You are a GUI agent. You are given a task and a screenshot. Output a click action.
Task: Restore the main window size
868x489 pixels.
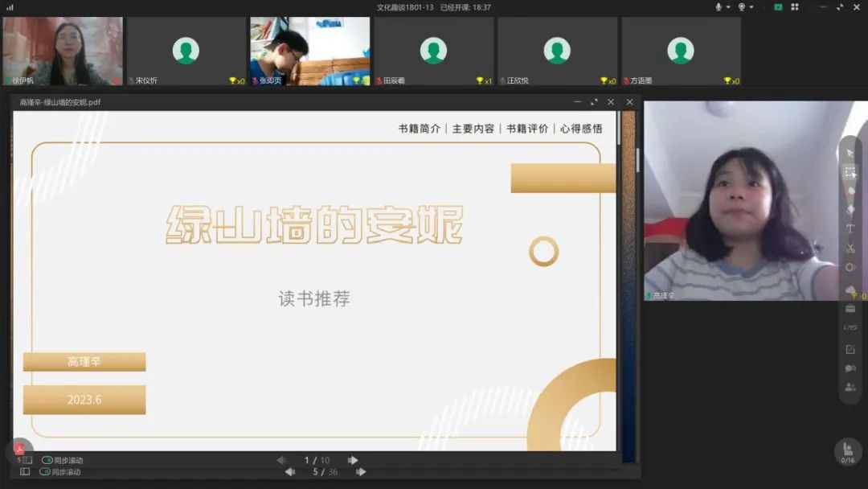(x=840, y=7)
